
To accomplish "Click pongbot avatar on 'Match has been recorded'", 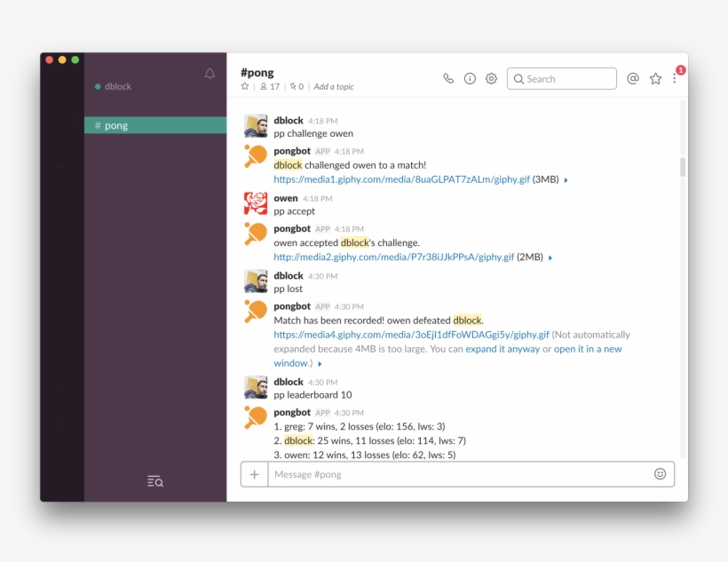I will 256,312.
